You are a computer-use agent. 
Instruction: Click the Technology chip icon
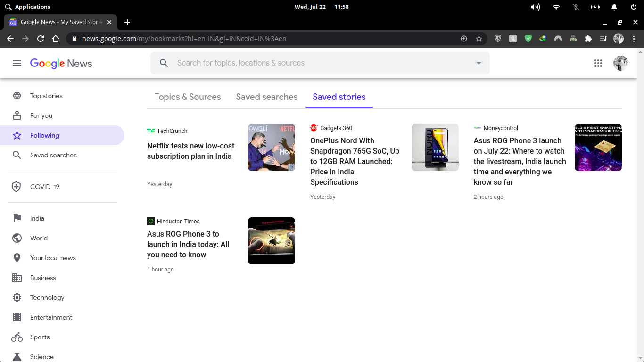coord(17,297)
